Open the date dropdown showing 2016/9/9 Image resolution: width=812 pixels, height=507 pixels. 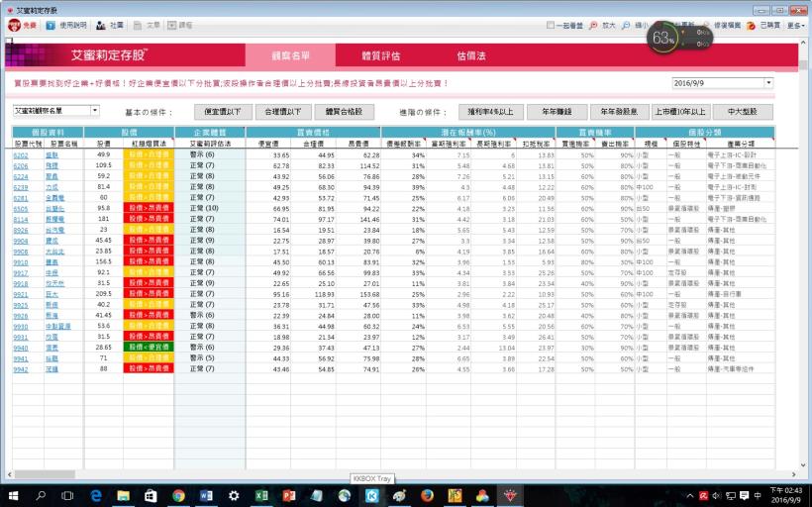tap(768, 83)
